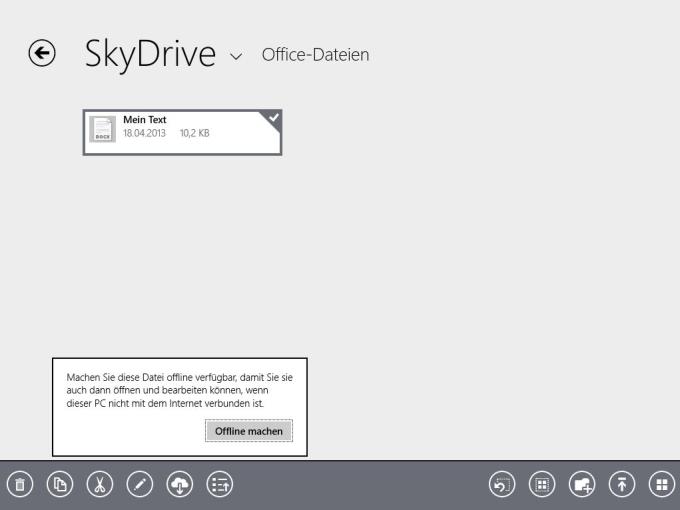Clear selection with the undo-selection icon
Image resolution: width=680 pixels, height=510 pixels.
(502, 484)
